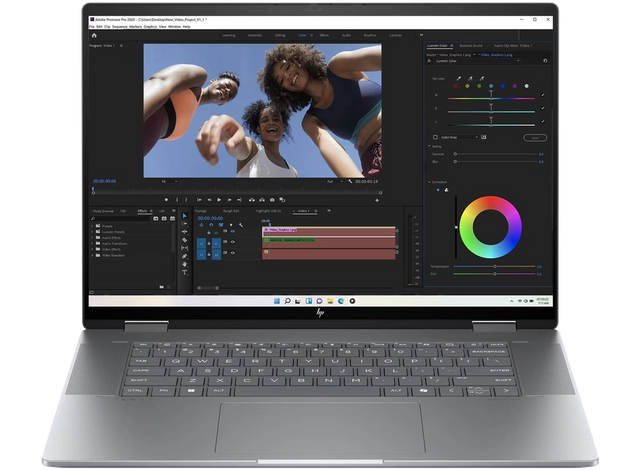
Task: Select the Track Select Forward tool
Action: click(x=184, y=224)
